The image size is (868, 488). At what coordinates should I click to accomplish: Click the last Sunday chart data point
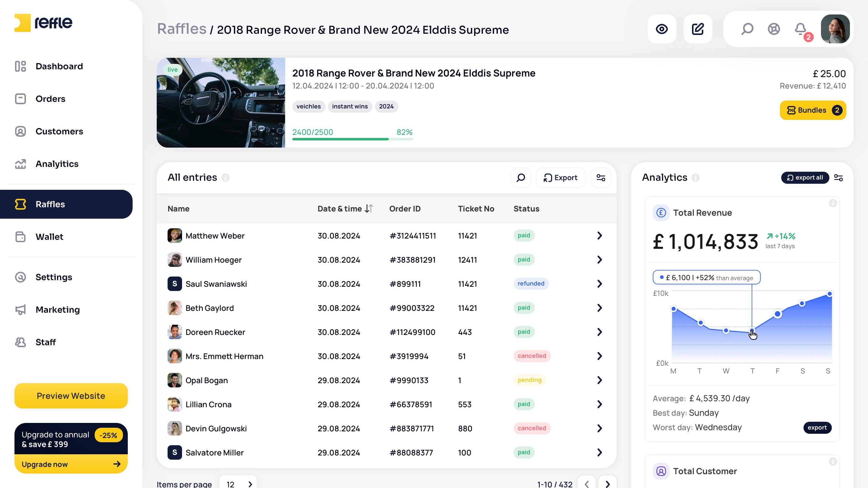830,294
